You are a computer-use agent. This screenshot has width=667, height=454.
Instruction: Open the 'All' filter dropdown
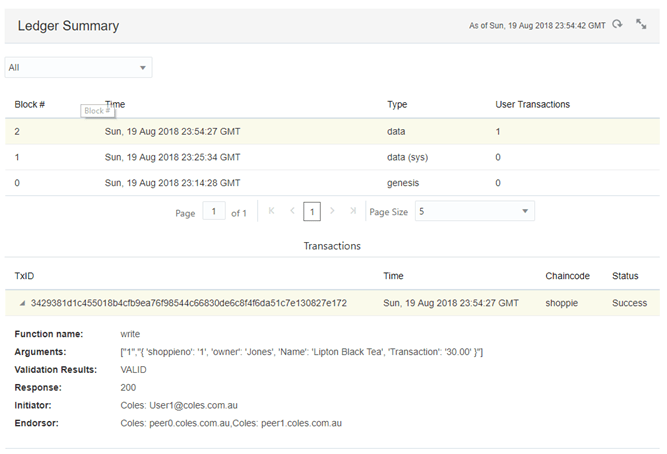tap(78, 68)
